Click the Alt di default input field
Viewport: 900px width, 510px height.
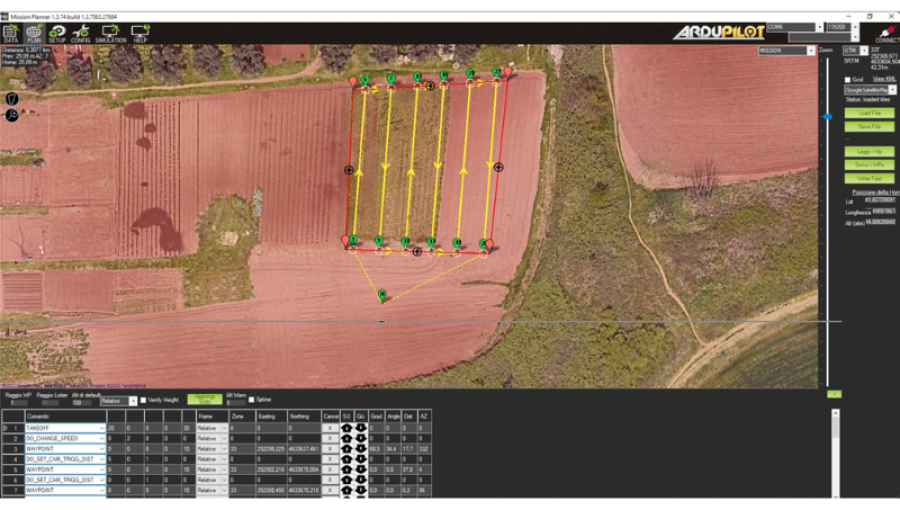[x=82, y=403]
